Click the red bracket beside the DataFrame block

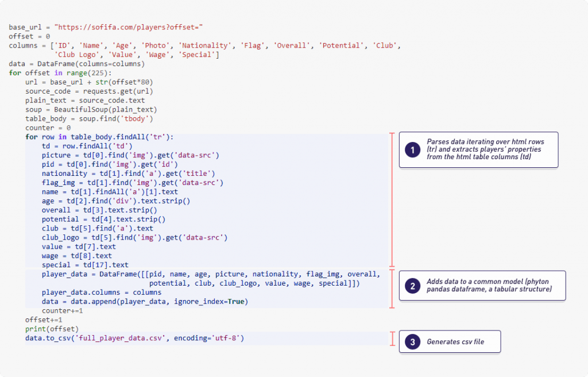[x=392, y=288]
